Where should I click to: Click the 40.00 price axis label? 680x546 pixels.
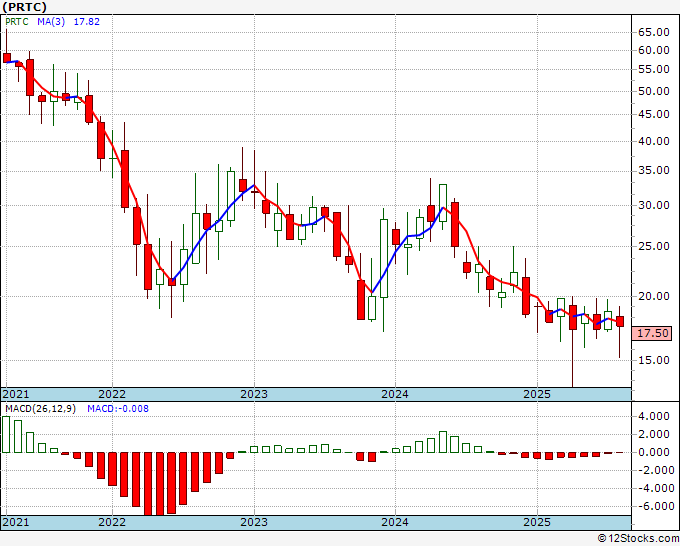[654, 141]
